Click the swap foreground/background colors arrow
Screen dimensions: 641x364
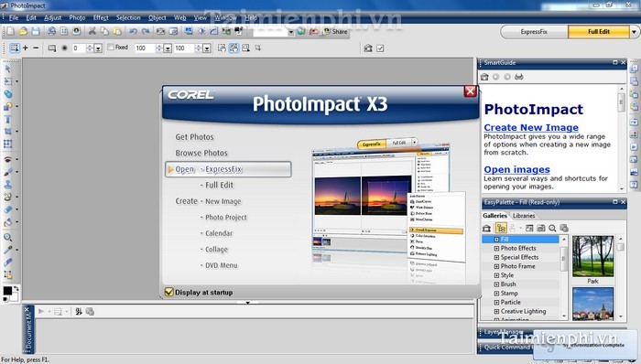click(x=16, y=288)
